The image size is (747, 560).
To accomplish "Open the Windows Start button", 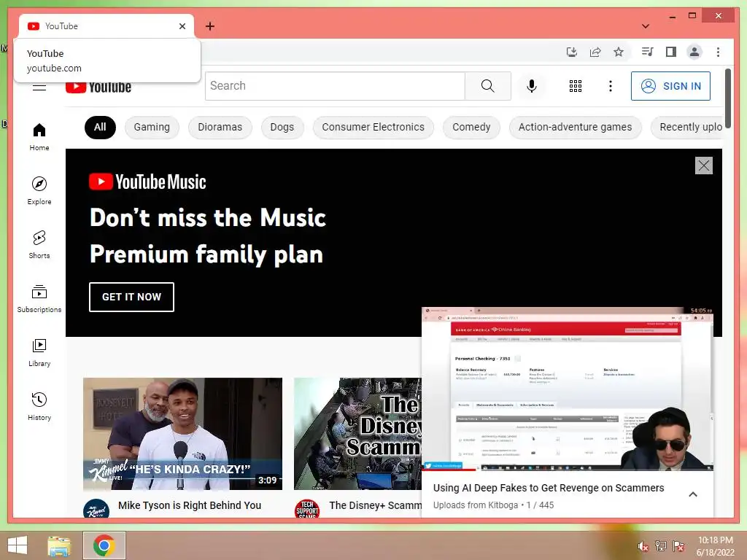I will click(x=18, y=545).
